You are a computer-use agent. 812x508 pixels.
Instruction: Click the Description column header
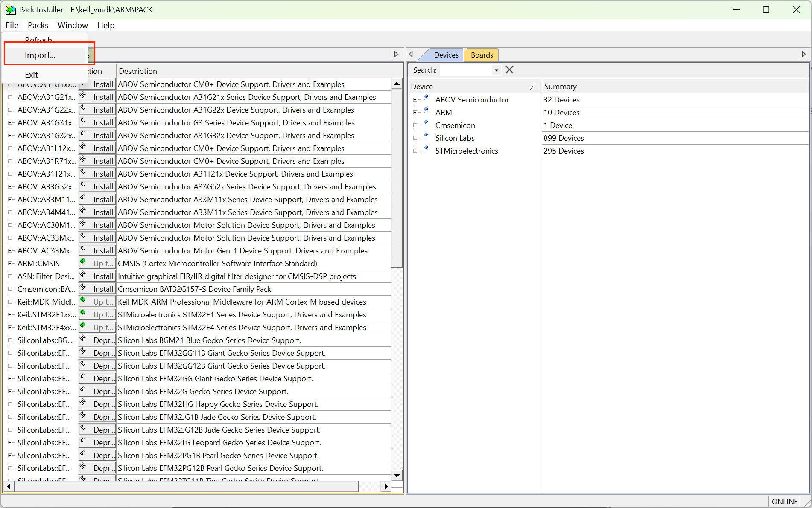point(259,71)
